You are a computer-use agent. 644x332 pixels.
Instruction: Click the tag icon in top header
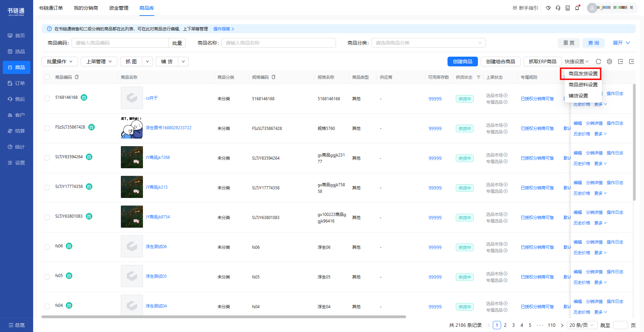pyautogui.click(x=548, y=8)
